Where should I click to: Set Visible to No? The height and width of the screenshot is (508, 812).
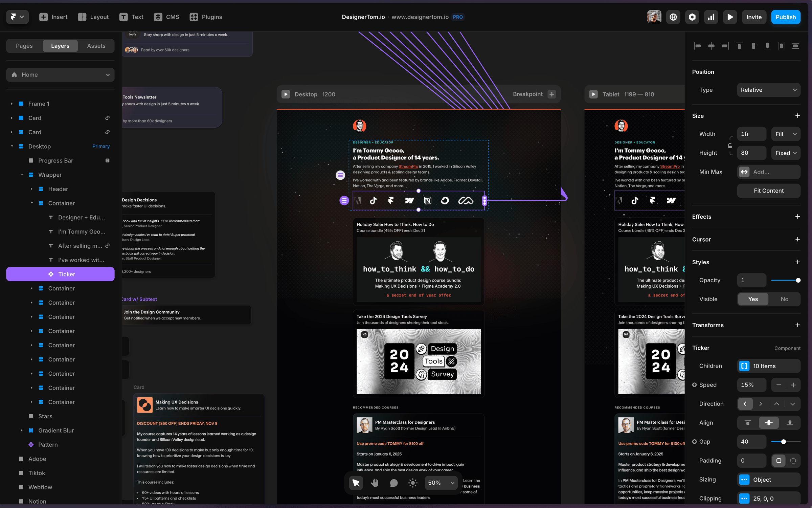pos(784,299)
